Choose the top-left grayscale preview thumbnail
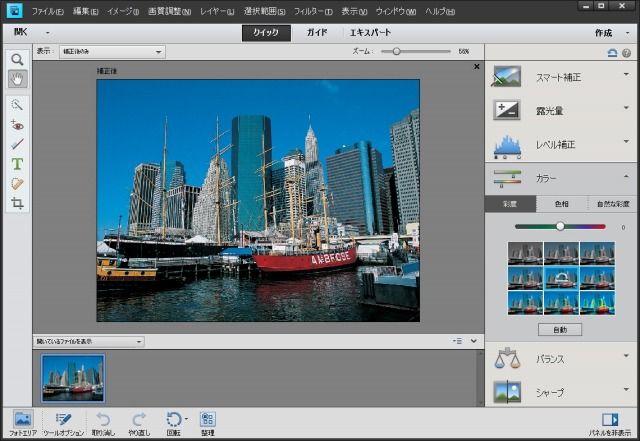Image resolution: width=640 pixels, height=441 pixels. click(525, 254)
